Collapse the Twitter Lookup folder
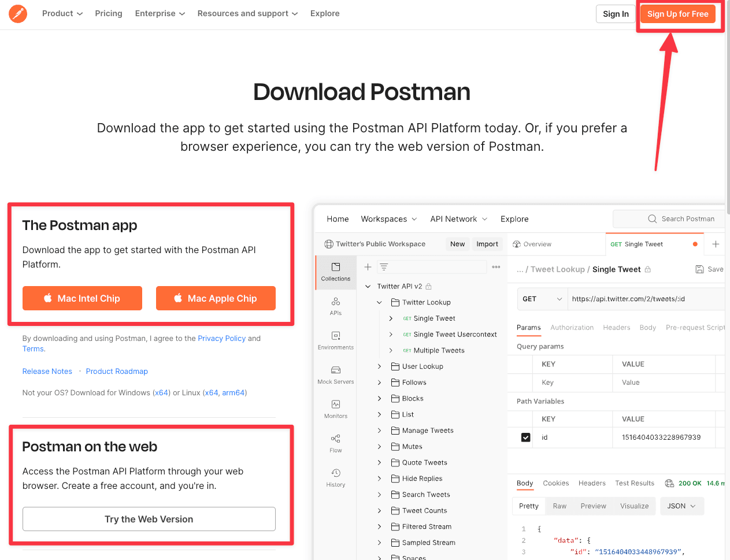730x560 pixels. [x=379, y=302]
